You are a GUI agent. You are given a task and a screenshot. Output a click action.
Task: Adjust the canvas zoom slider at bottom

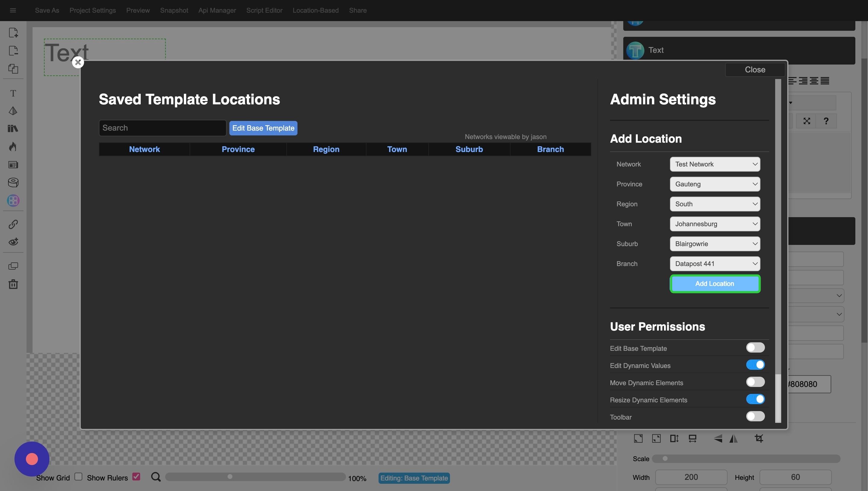255,477
